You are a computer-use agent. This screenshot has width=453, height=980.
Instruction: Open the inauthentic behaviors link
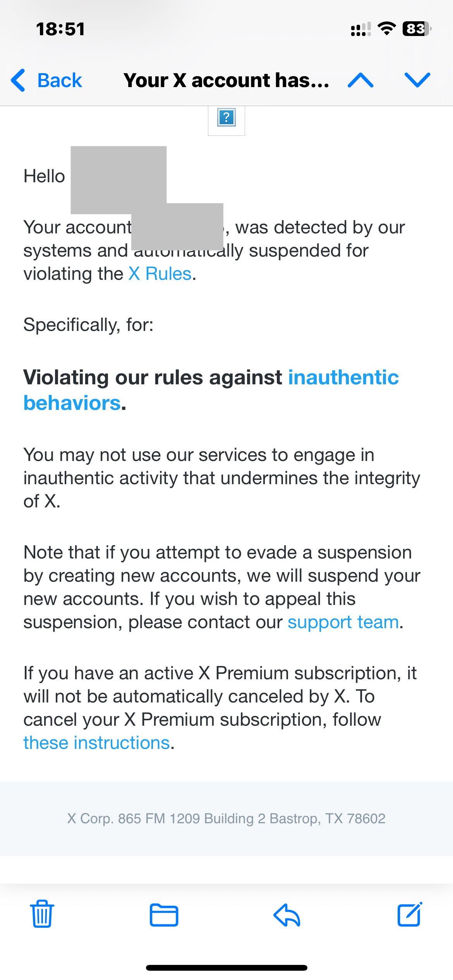(x=211, y=390)
